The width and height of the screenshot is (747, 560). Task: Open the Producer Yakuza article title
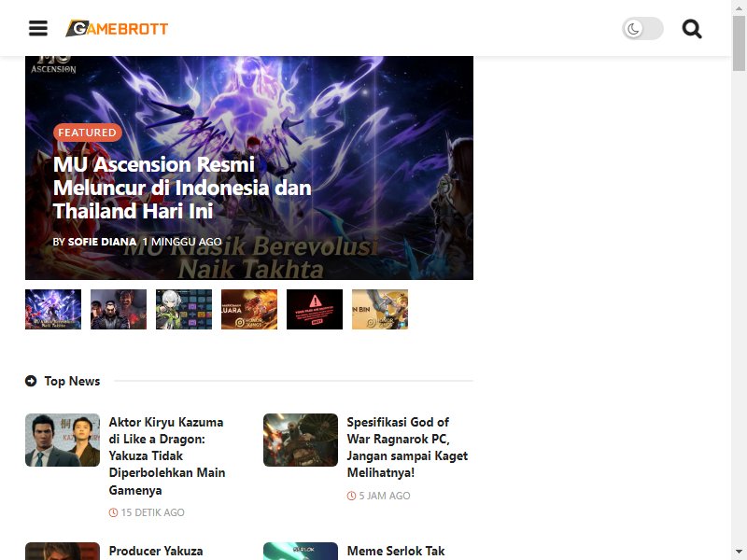(156, 551)
